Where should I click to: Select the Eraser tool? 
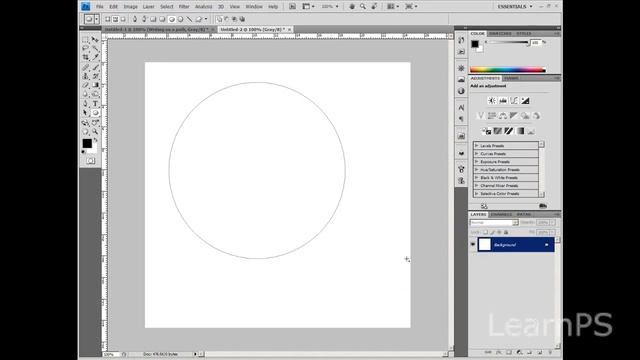[86, 85]
